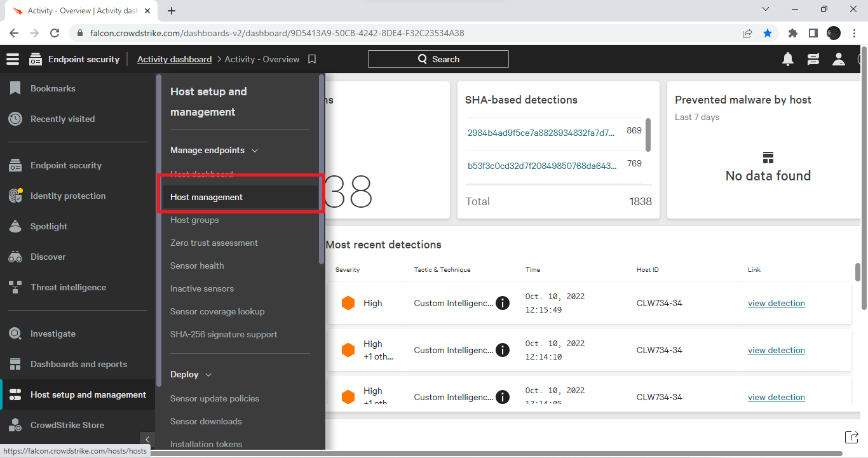
Task: Click the Bookmarks sidebar icon
Action: (x=15, y=88)
